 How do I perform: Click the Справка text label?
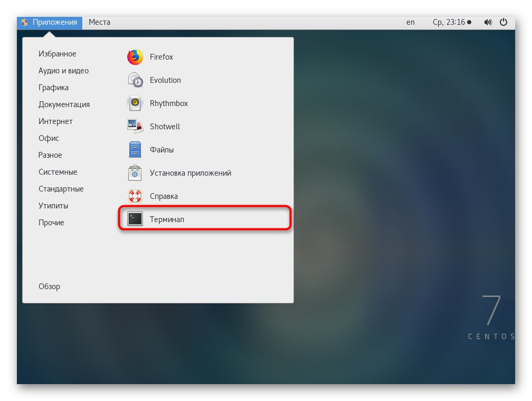tap(164, 196)
